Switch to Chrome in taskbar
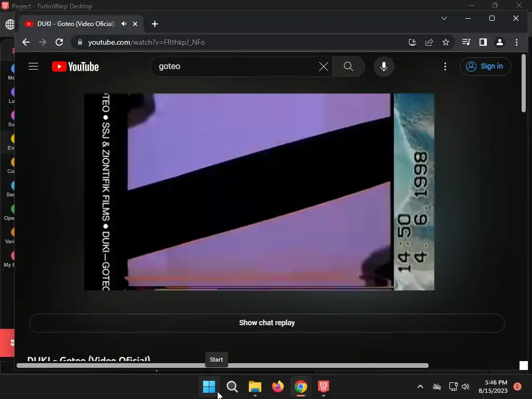 (301, 387)
